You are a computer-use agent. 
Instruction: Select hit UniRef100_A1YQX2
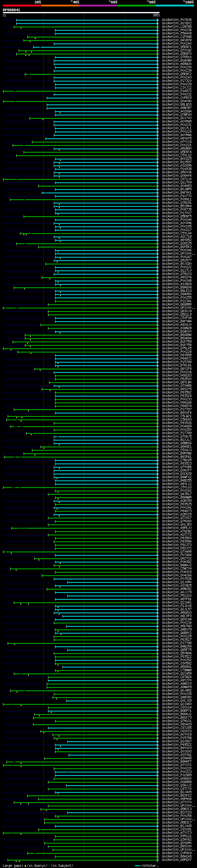(177, 23)
